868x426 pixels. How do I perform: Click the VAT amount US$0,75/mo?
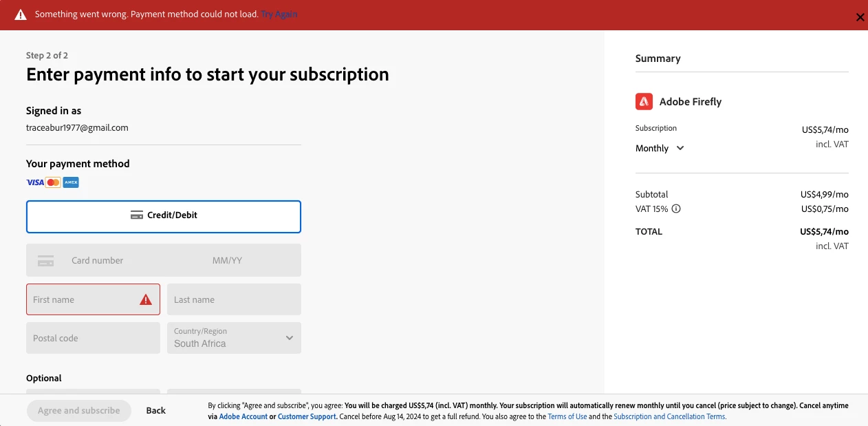pyautogui.click(x=825, y=209)
